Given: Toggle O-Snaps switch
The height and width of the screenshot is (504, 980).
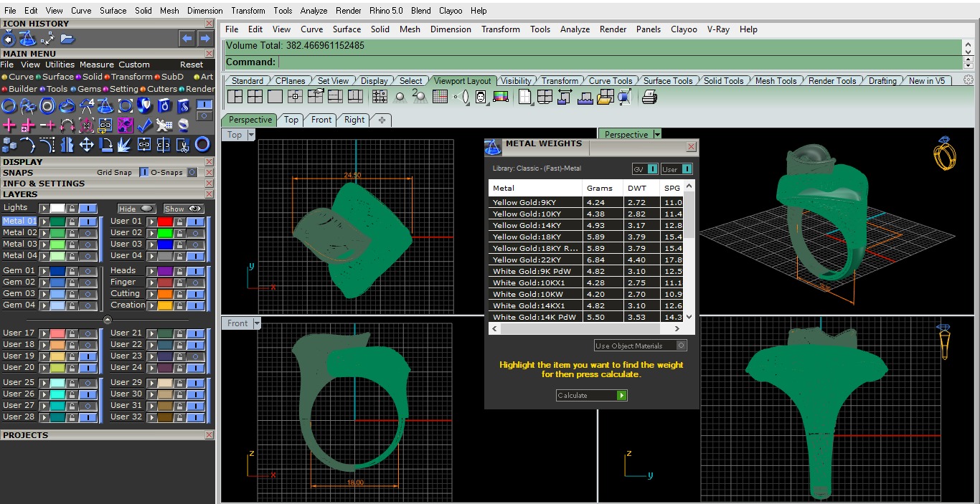Looking at the screenshot, I should click(x=192, y=172).
